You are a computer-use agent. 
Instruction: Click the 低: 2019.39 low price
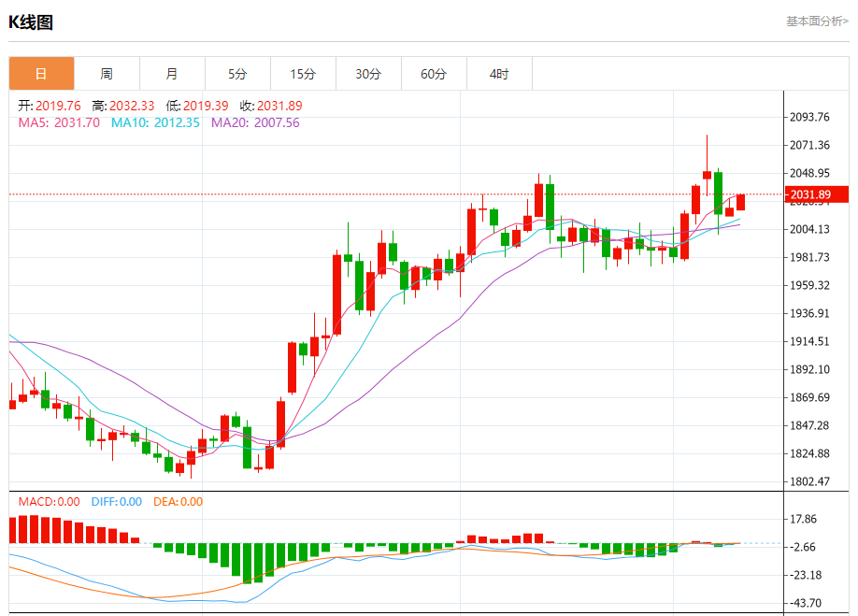[x=197, y=106]
